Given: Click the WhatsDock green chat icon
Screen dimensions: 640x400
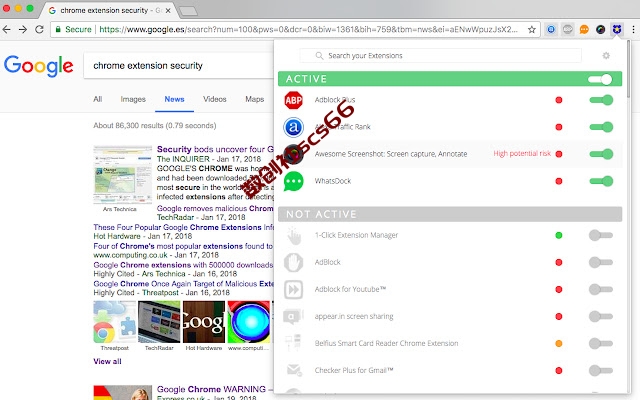Looking at the screenshot, I should click(293, 181).
